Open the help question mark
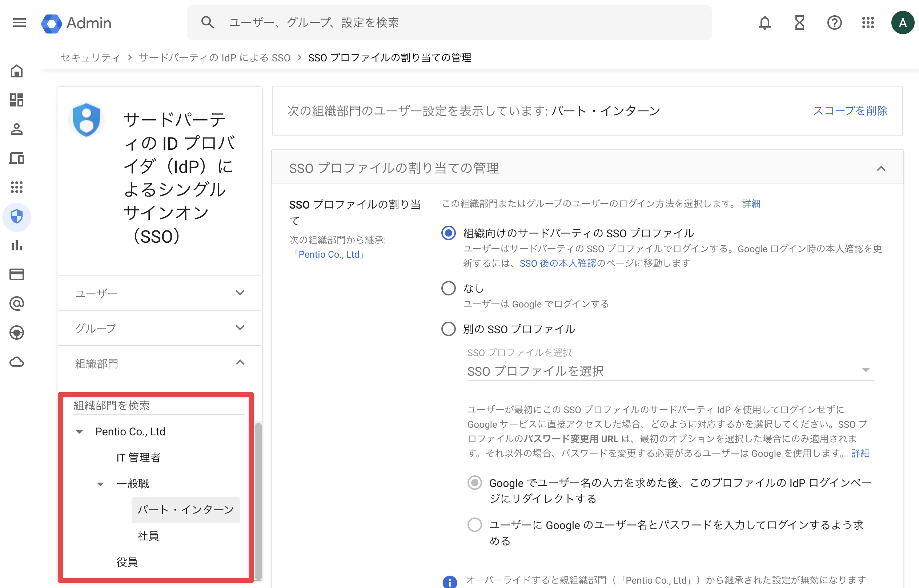 834,23
